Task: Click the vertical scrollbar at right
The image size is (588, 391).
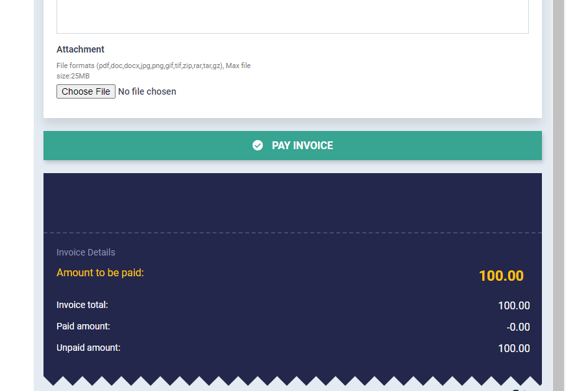Action: [558, 196]
